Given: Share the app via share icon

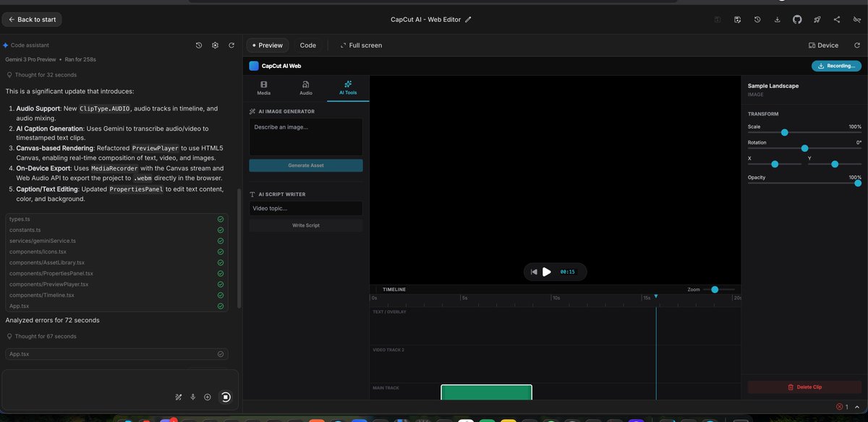Looking at the screenshot, I should 837,20.
